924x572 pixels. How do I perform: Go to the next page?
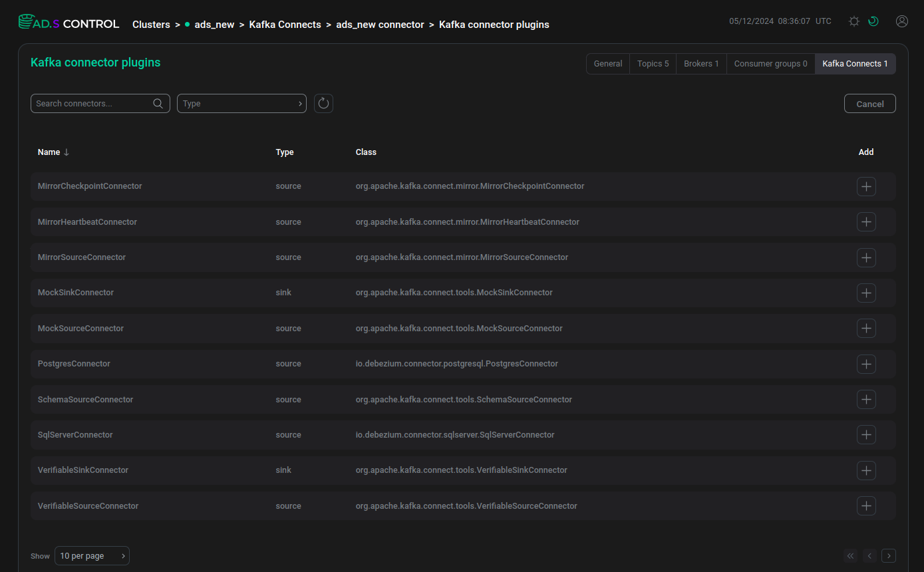click(889, 556)
